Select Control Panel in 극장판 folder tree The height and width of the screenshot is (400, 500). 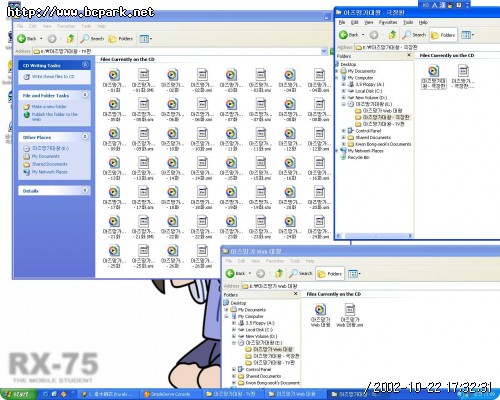tap(368, 131)
